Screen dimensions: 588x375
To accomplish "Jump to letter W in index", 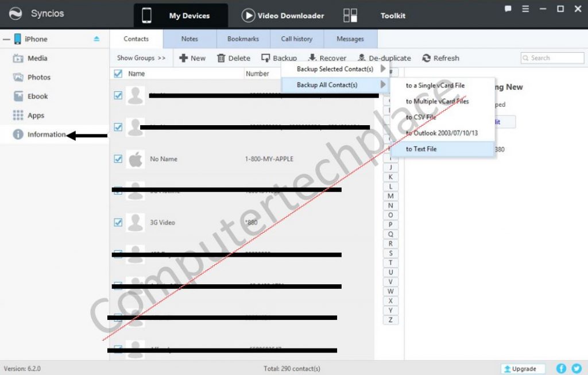I will click(x=390, y=291).
